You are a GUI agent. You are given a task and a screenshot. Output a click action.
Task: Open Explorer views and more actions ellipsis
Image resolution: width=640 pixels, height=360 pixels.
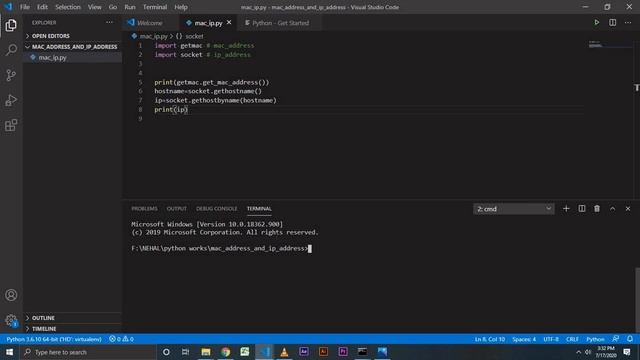(x=109, y=22)
